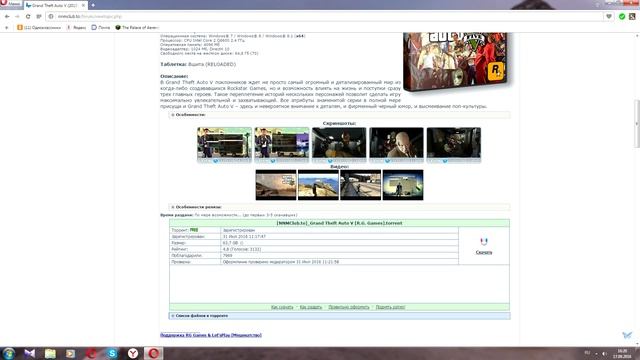The height and width of the screenshot is (360, 640).
Task: Click the dark extension icon beside green checkmark
Action: [x=632, y=16]
